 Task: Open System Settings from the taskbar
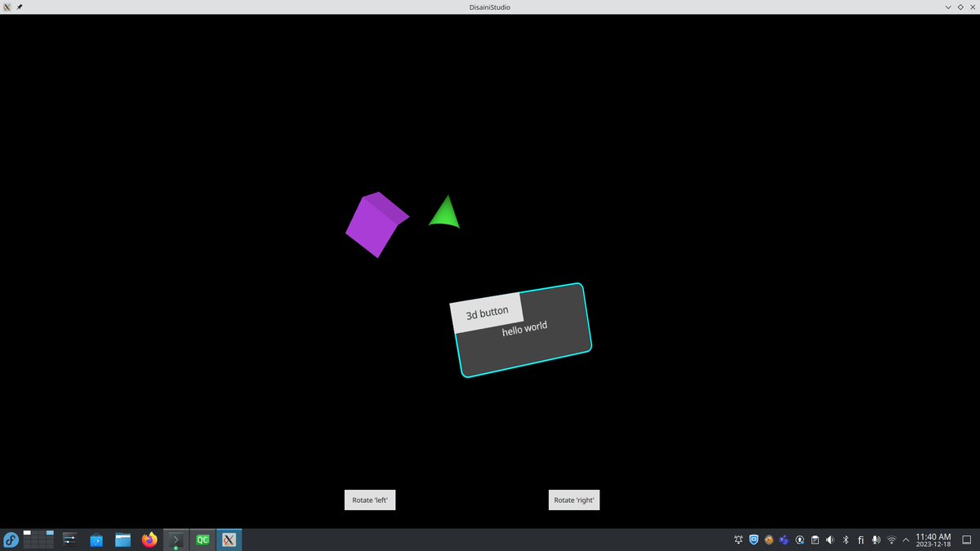click(69, 540)
